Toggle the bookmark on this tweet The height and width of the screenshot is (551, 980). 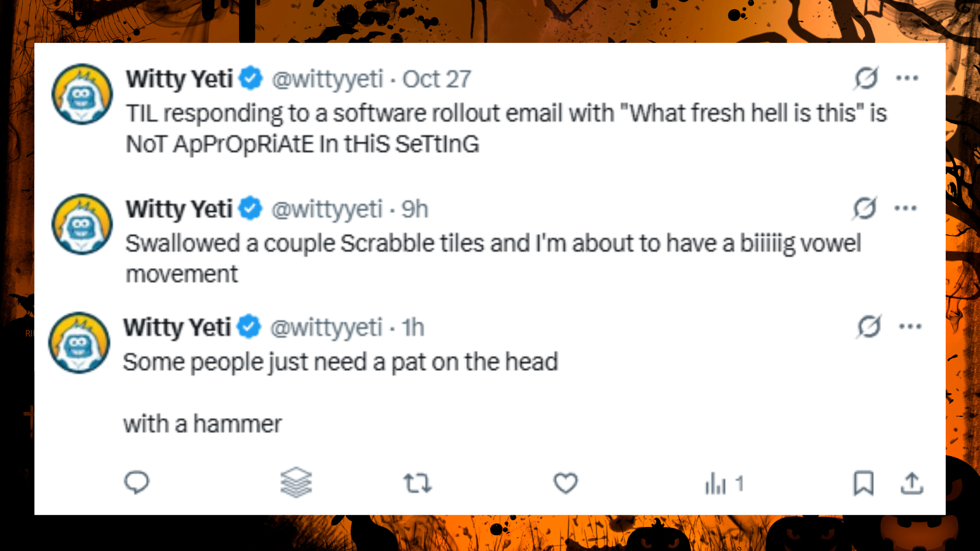pyautogui.click(x=862, y=484)
